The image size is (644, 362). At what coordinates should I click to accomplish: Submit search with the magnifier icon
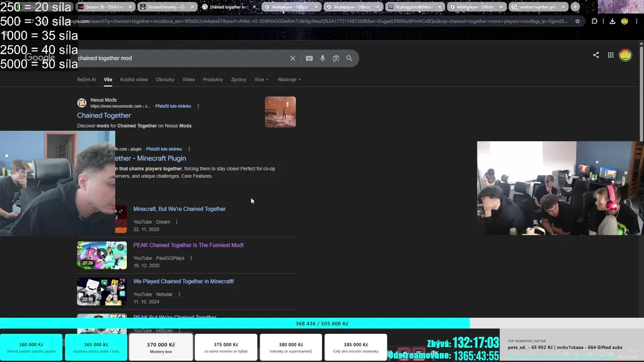(x=349, y=58)
